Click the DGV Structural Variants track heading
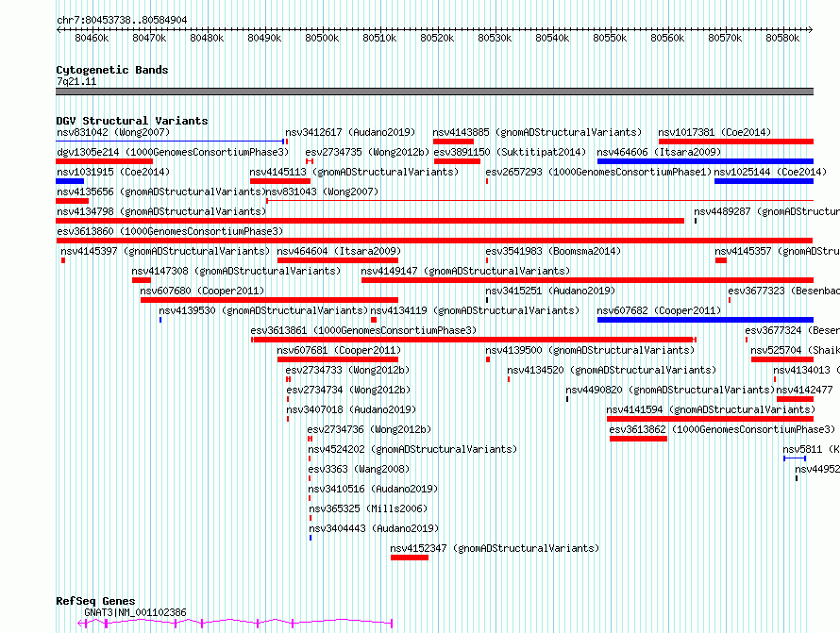This screenshot has width=840, height=633. (x=132, y=121)
